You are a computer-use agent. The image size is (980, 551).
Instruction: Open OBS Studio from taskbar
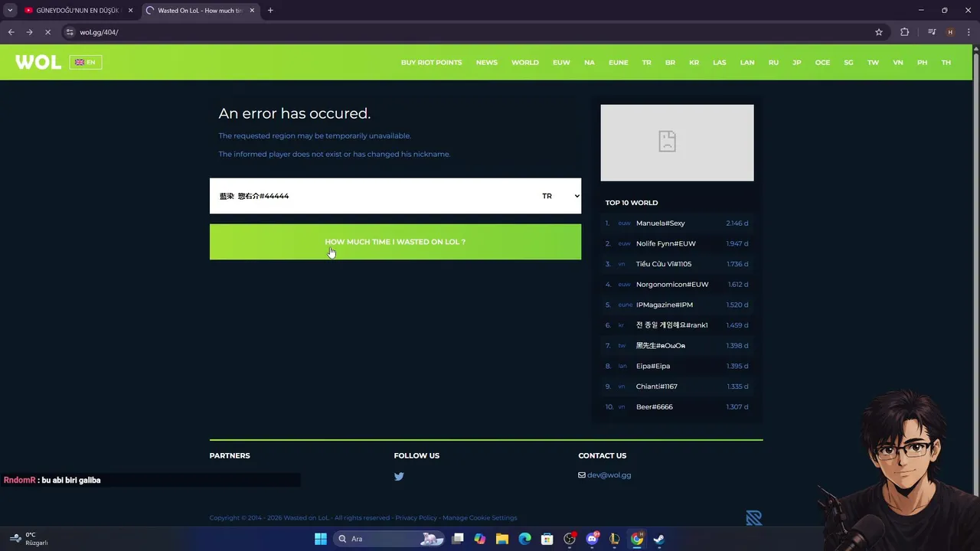(x=570, y=539)
